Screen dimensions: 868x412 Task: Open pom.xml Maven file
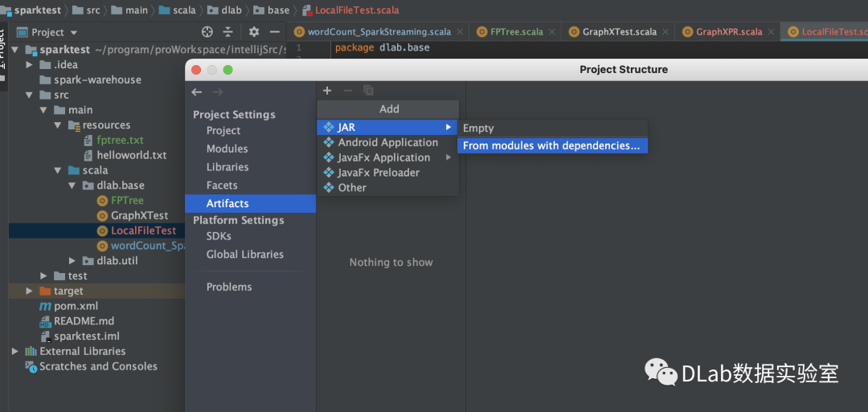(x=76, y=306)
